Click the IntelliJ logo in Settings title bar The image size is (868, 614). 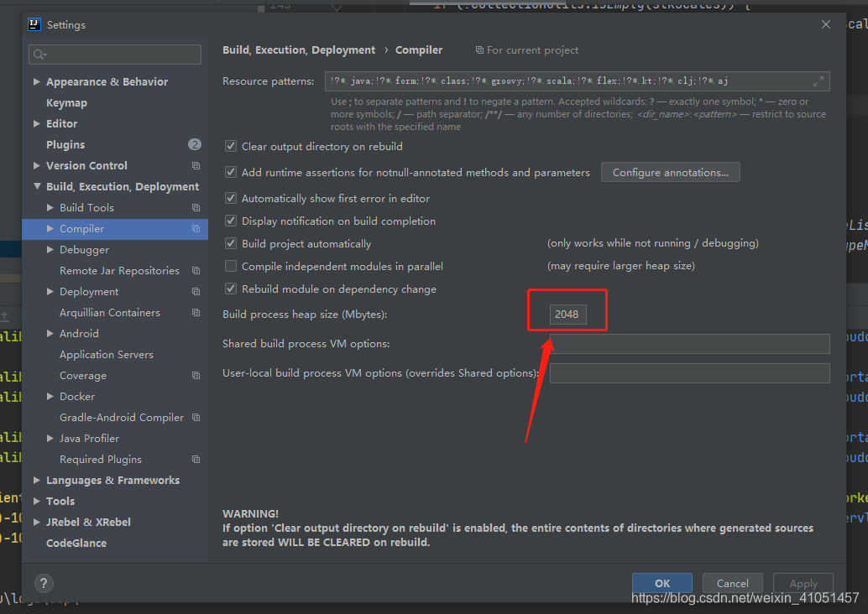[34, 24]
